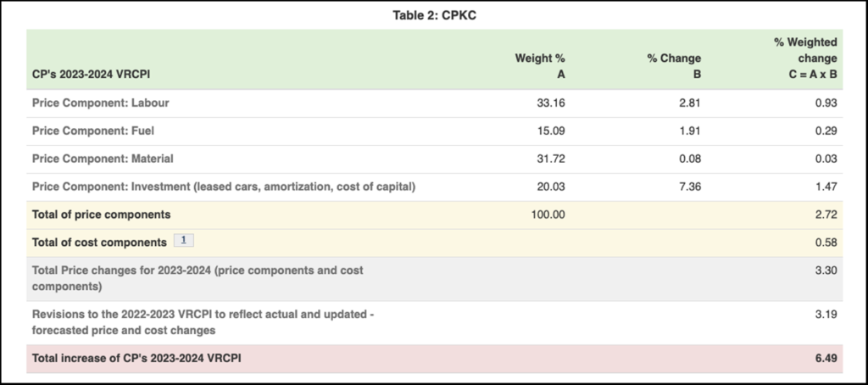Click the Table 2: CPKC title
Viewport: 868px width, 385px height.
(433, 15)
